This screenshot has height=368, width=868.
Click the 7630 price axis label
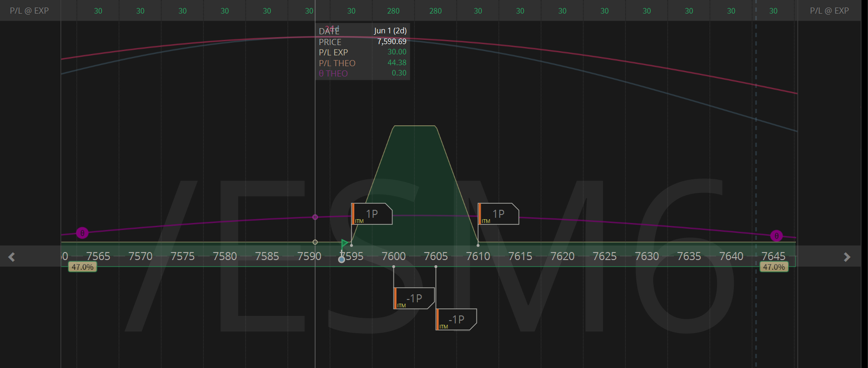click(x=647, y=256)
